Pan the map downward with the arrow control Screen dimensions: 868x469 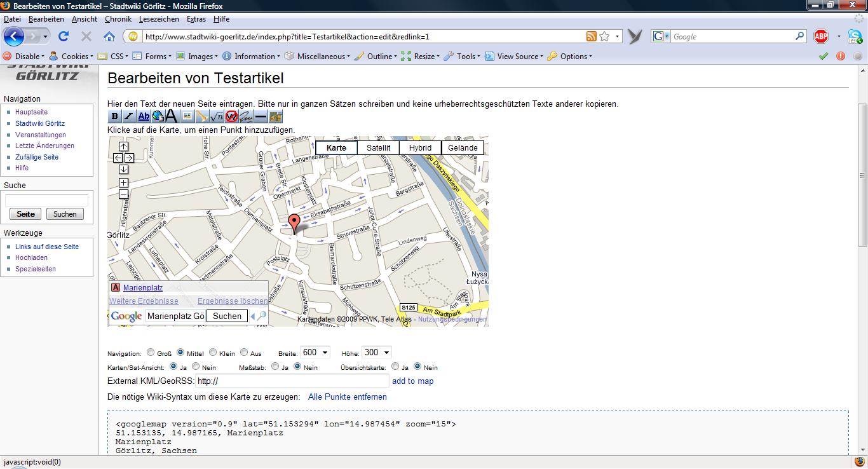point(124,169)
